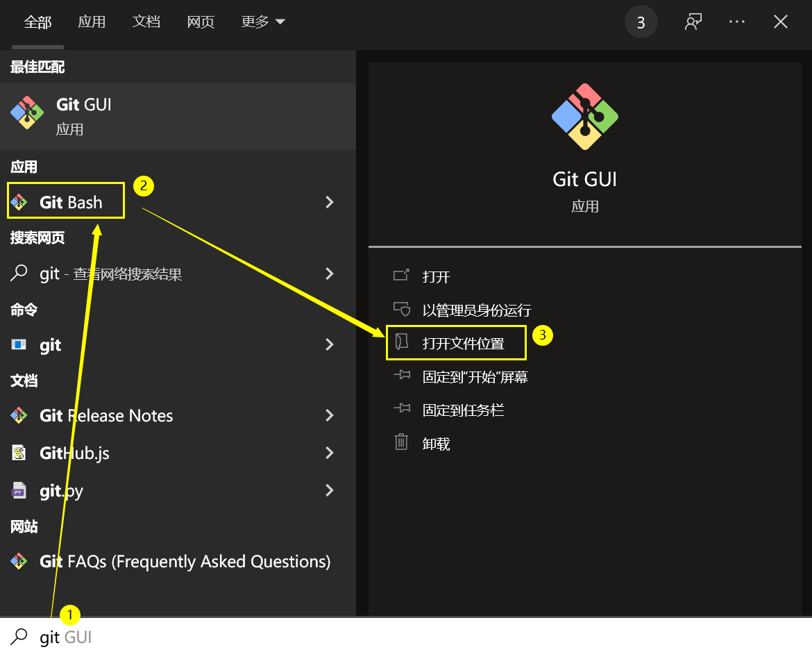Choose 卸载 to uninstall Git GUI
Viewport: 812px width, 652px height.
(x=436, y=444)
